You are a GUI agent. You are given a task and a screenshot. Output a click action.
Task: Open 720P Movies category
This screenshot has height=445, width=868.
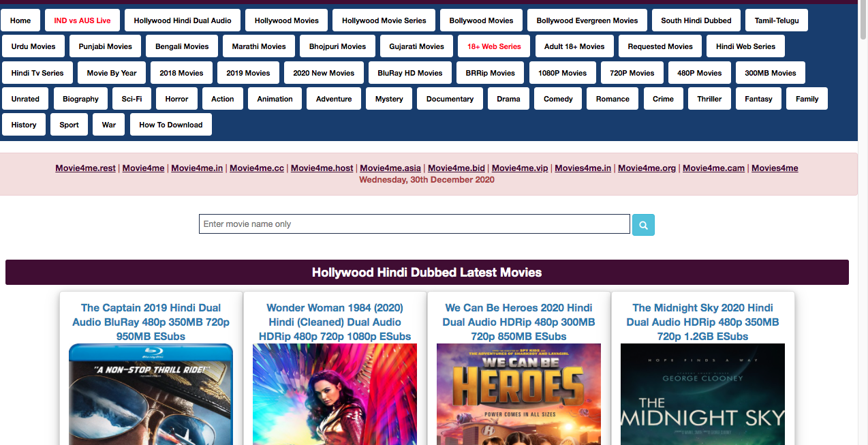[632, 73]
